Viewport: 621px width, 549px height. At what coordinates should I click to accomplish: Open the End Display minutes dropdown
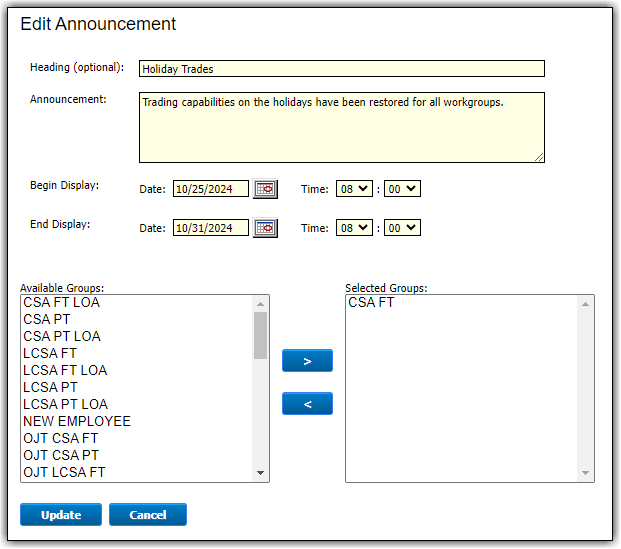(x=403, y=228)
